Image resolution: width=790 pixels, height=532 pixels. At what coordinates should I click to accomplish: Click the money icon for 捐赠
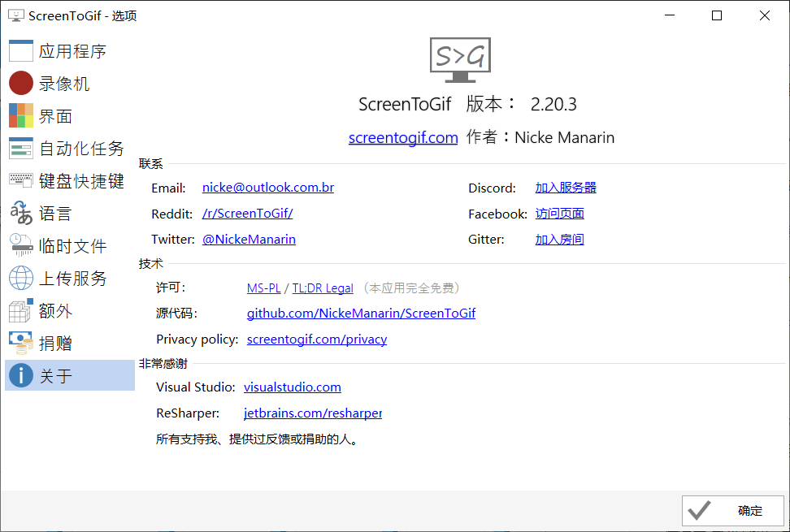point(20,344)
